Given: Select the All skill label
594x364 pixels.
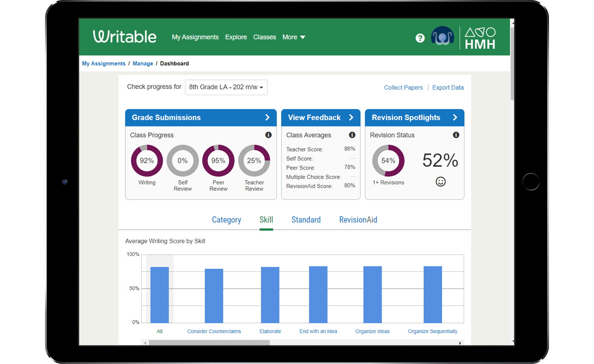Looking at the screenshot, I should [159, 331].
